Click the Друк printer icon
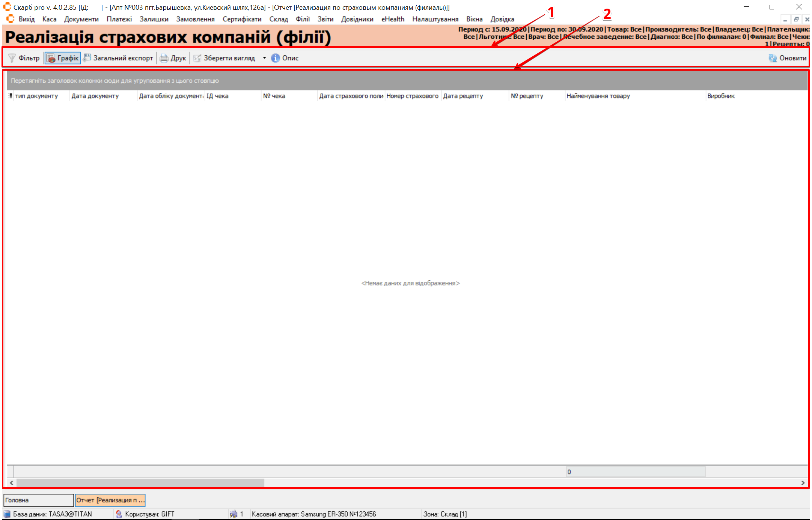Image resolution: width=812 pixels, height=520 pixels. coord(164,58)
